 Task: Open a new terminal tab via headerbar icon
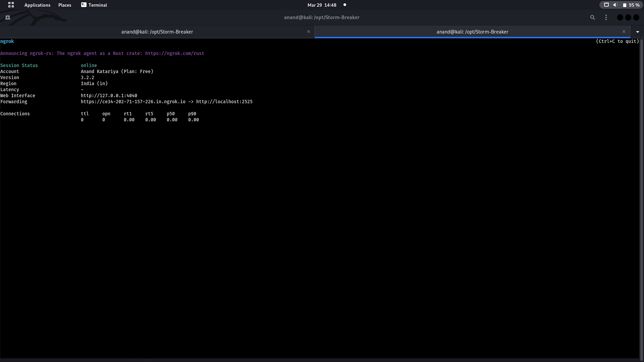(8, 17)
